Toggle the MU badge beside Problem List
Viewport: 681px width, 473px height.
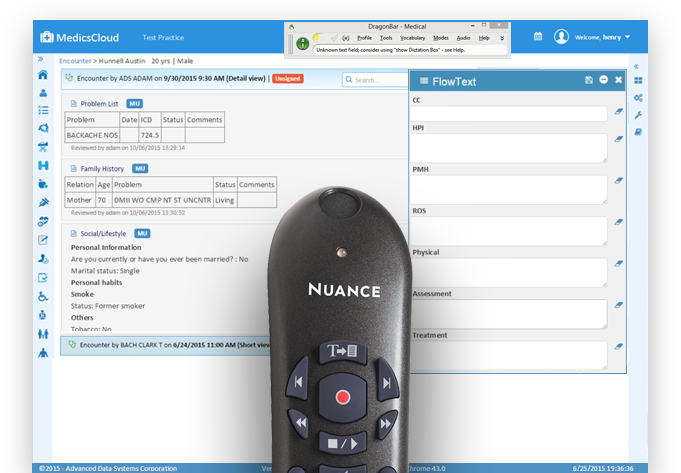(135, 103)
